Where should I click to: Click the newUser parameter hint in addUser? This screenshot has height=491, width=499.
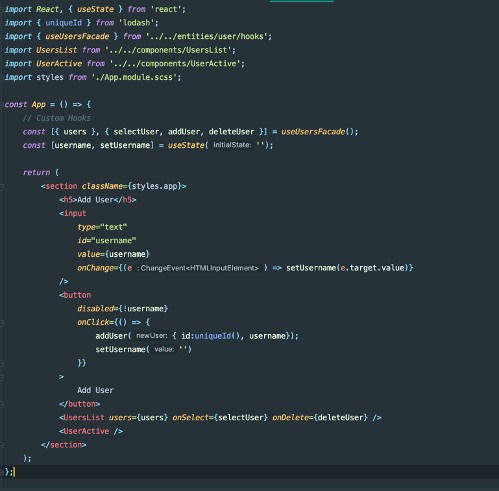(x=152, y=336)
